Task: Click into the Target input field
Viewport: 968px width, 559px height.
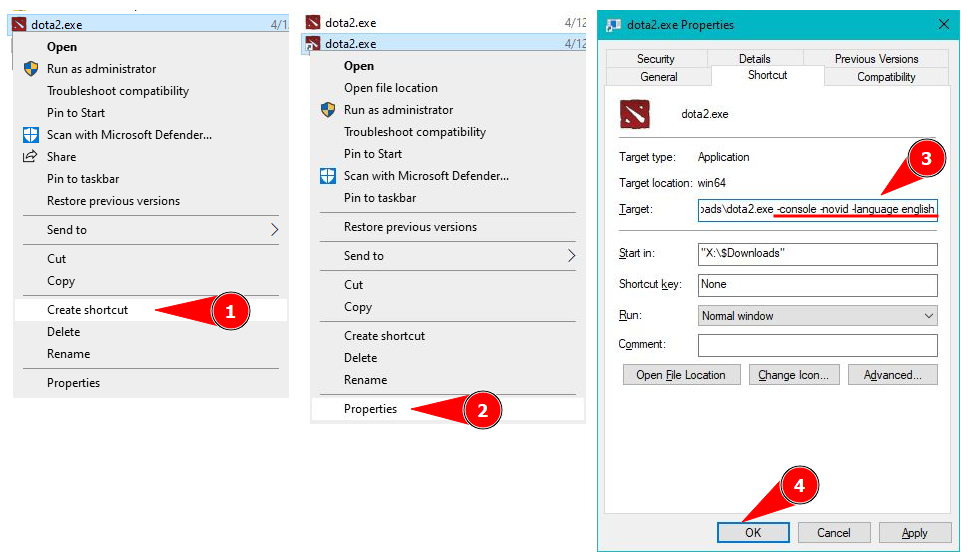Action: click(817, 209)
